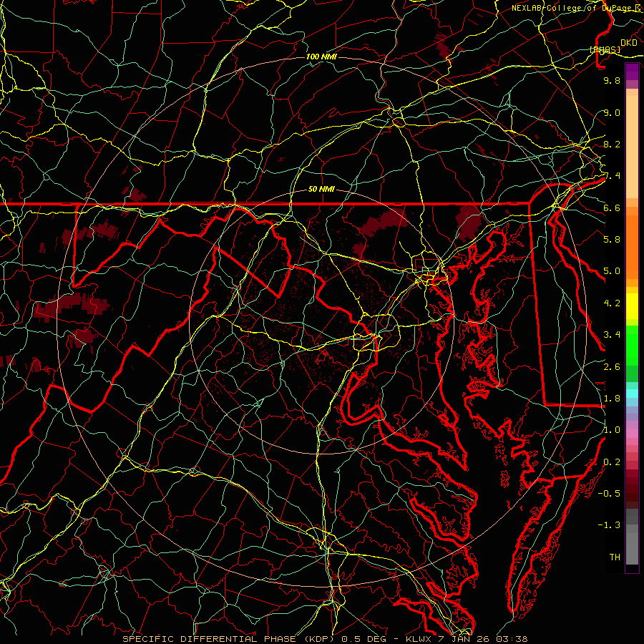Click the KLWX 7 JAN 26 03:38 timestamp

point(467,639)
